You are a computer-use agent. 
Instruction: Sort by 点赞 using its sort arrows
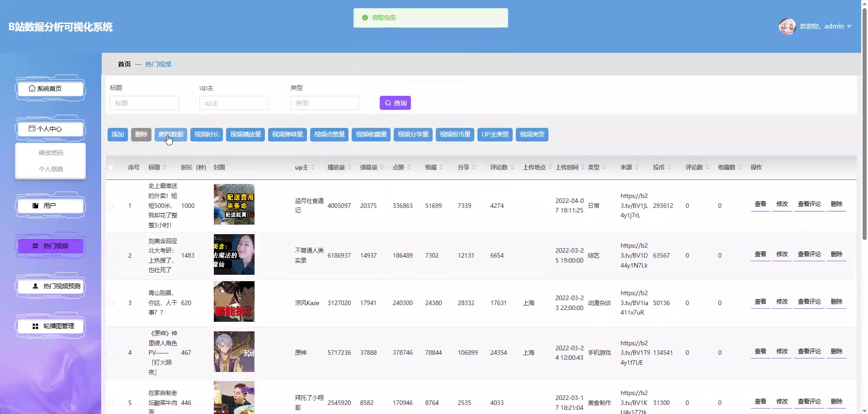[409, 167]
